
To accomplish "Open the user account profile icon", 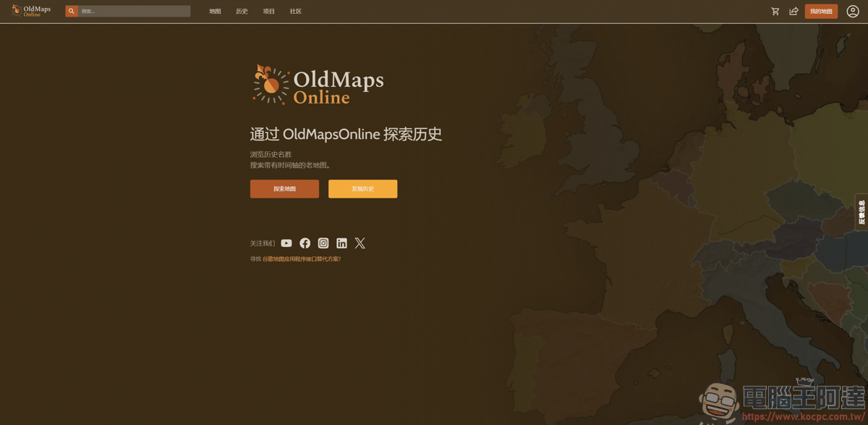I will click(x=853, y=12).
